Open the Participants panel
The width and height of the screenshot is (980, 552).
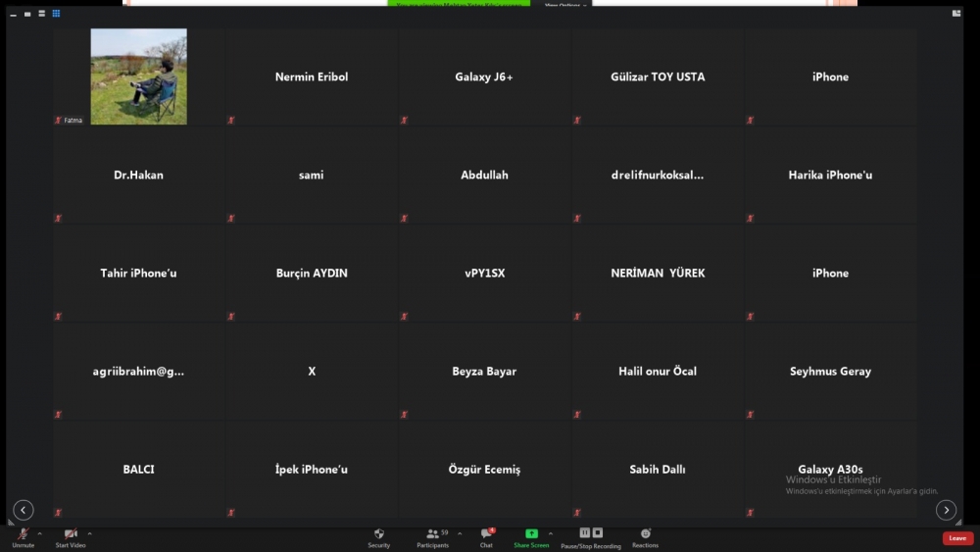432,534
